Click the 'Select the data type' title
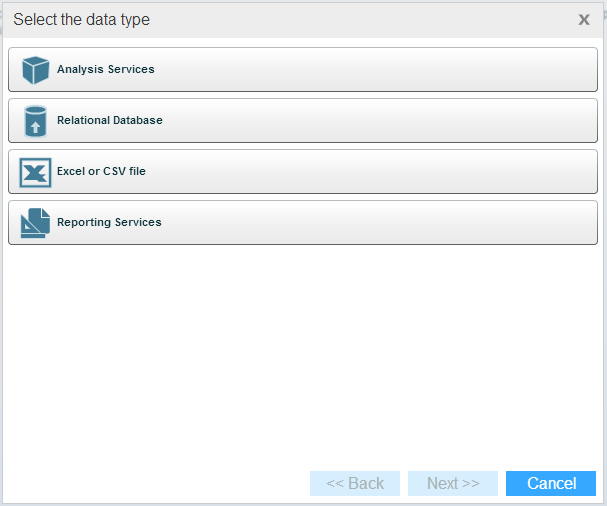This screenshot has height=506, width=607. coord(81,20)
